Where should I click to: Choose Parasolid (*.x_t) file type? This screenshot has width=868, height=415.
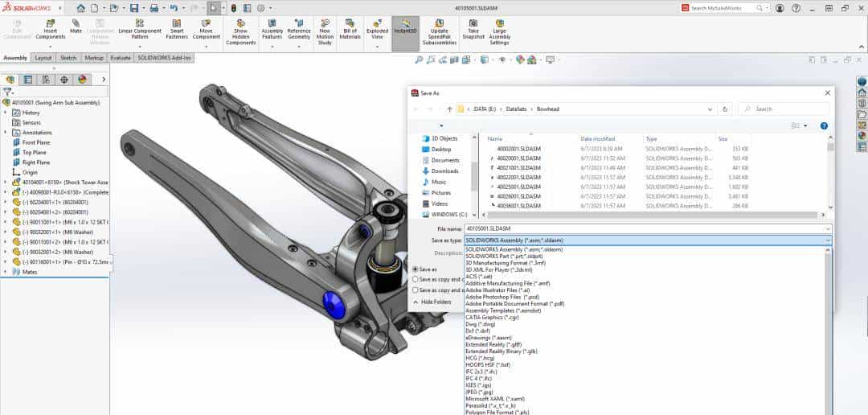pyautogui.click(x=490, y=405)
